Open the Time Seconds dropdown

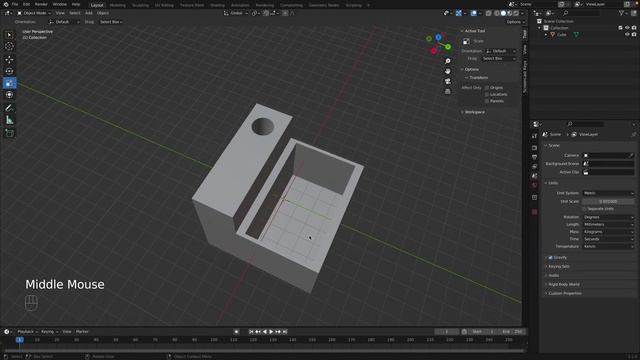608,239
